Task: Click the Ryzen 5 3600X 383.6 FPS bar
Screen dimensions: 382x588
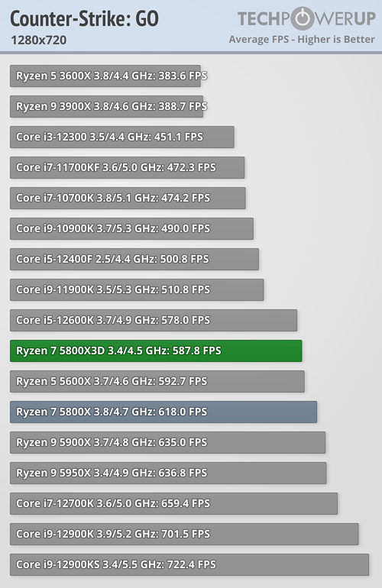Action: click(x=105, y=76)
